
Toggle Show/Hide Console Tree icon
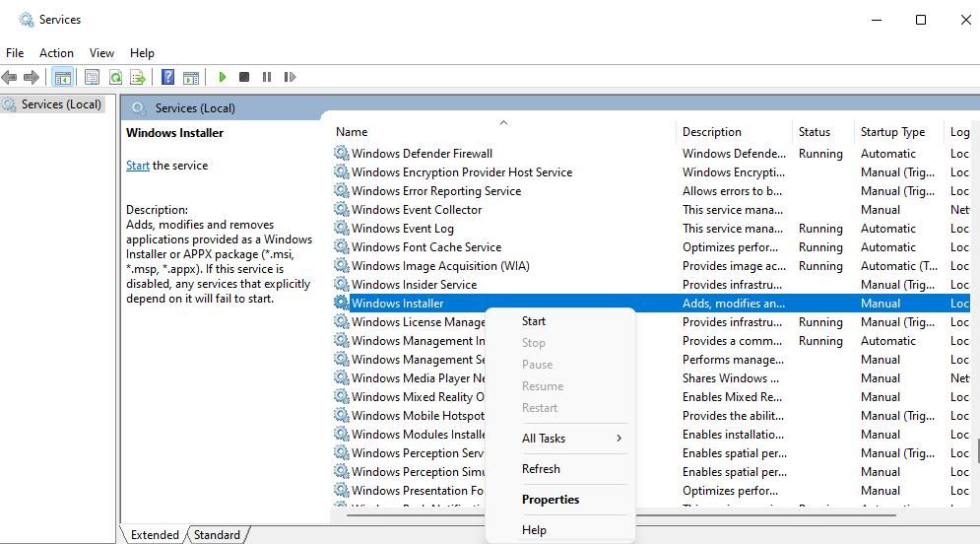[x=62, y=78]
